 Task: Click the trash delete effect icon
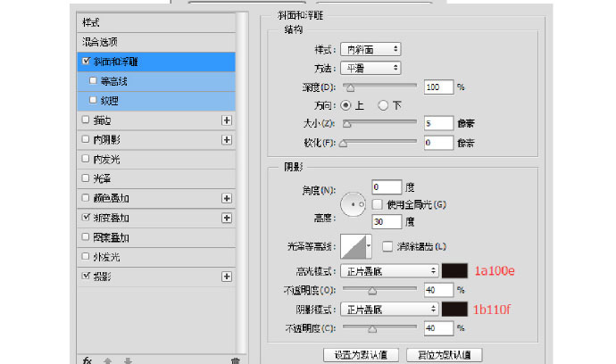click(236, 360)
